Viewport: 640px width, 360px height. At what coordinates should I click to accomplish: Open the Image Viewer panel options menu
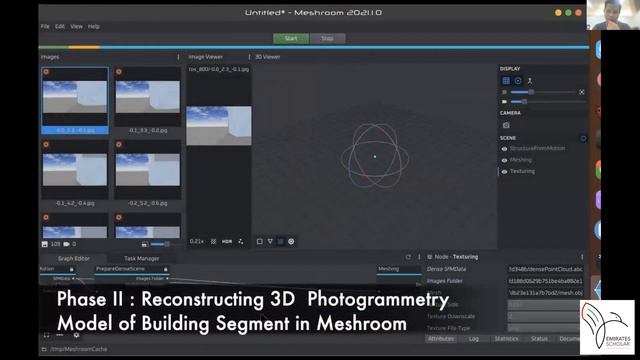coord(249,57)
